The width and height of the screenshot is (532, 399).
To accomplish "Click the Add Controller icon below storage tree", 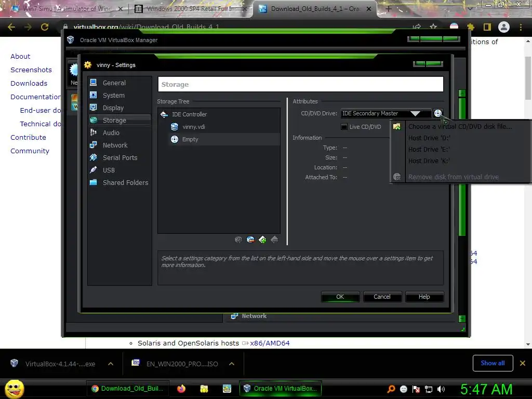I will click(x=262, y=240).
